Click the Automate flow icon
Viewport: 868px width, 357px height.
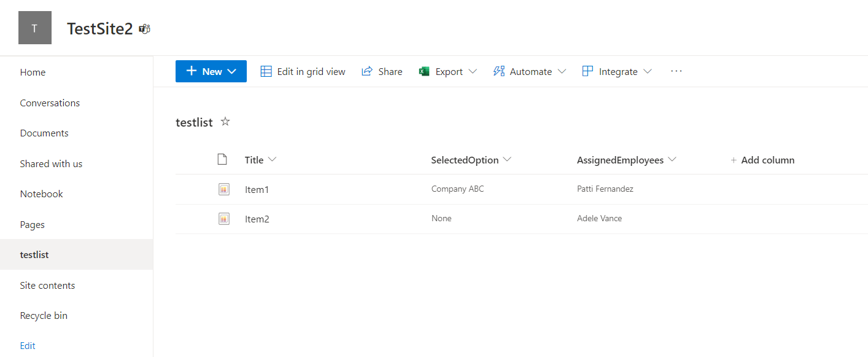(498, 71)
